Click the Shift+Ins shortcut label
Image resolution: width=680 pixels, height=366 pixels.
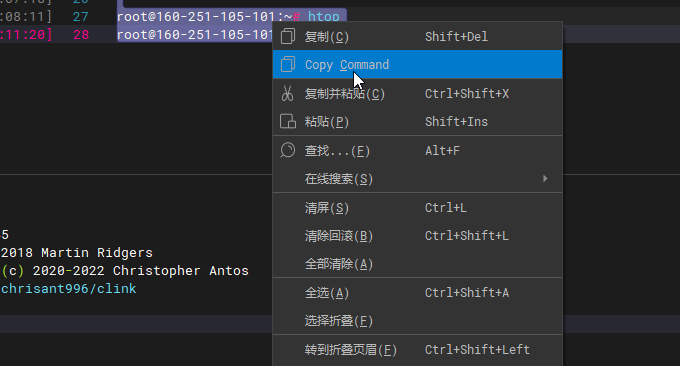456,121
